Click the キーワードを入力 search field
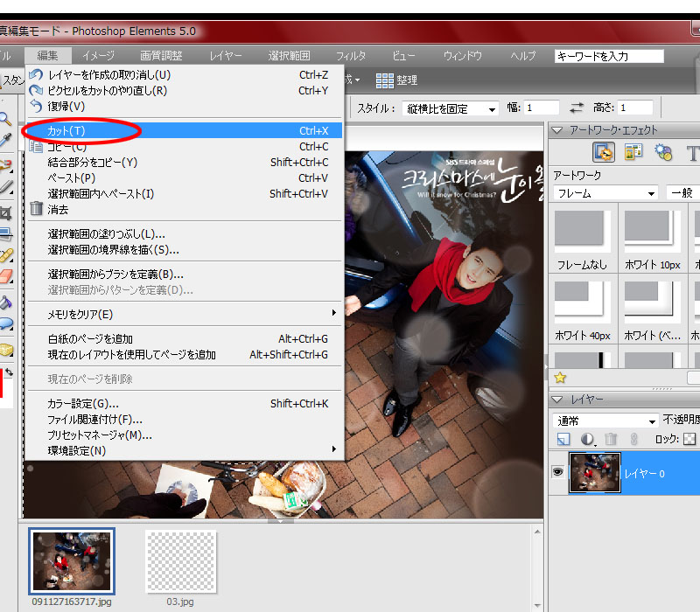This screenshot has height=612, width=700. point(609,56)
